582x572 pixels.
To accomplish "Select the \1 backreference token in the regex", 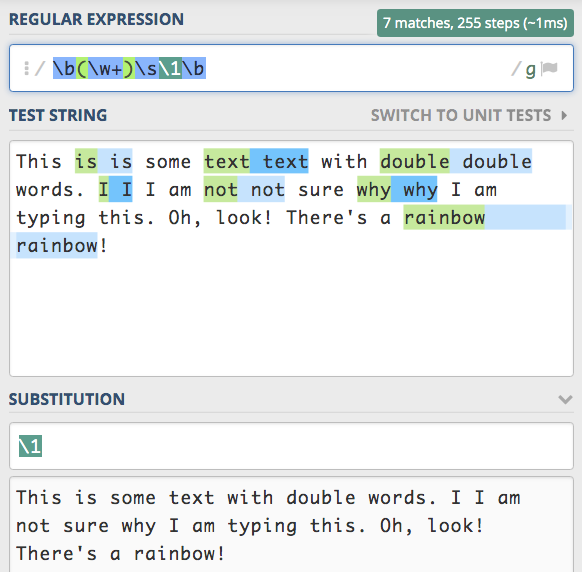I will pos(170,68).
